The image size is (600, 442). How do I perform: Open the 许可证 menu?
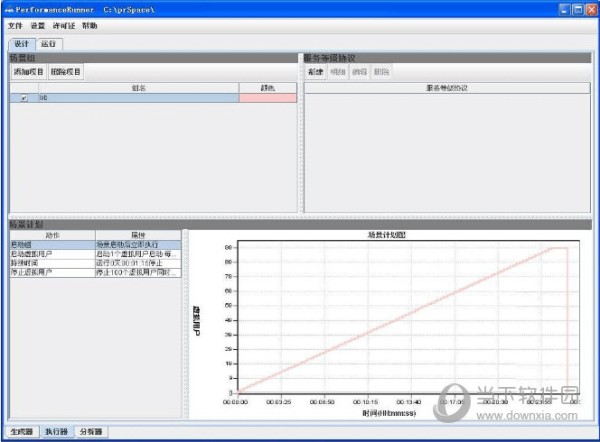(x=64, y=25)
